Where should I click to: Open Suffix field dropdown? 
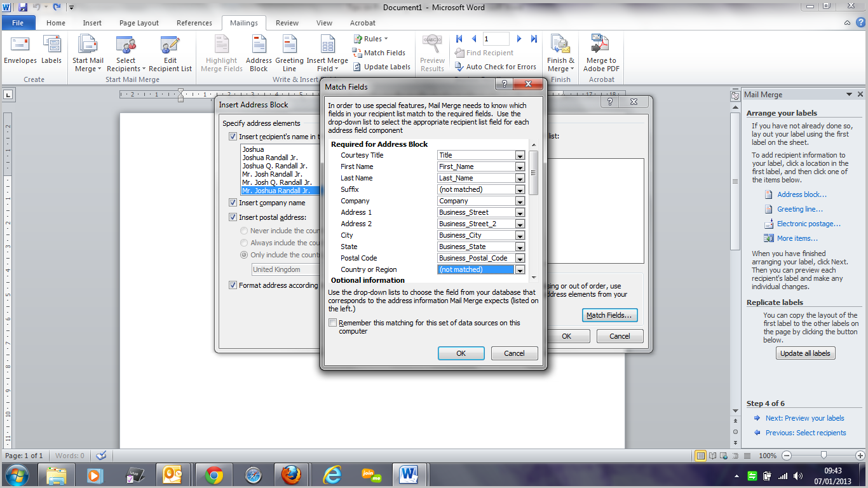click(520, 189)
